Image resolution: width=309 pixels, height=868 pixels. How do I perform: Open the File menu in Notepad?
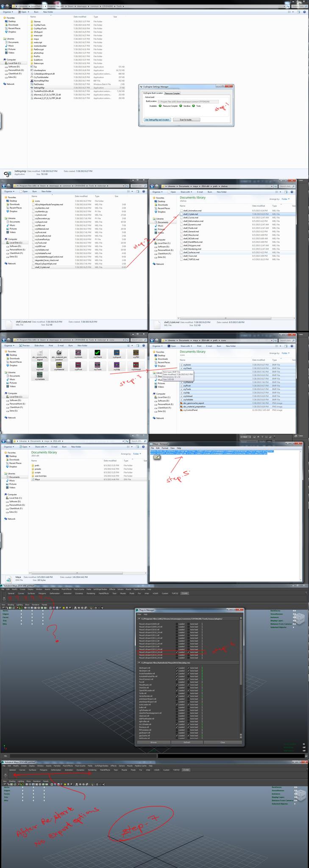153,448
